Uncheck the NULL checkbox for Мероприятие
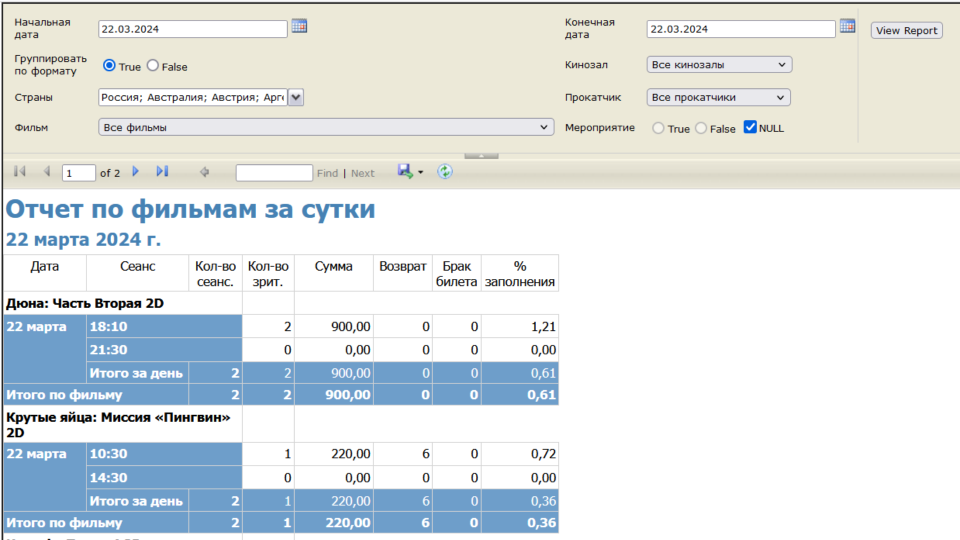This screenshot has height=540, width=960. [750, 128]
